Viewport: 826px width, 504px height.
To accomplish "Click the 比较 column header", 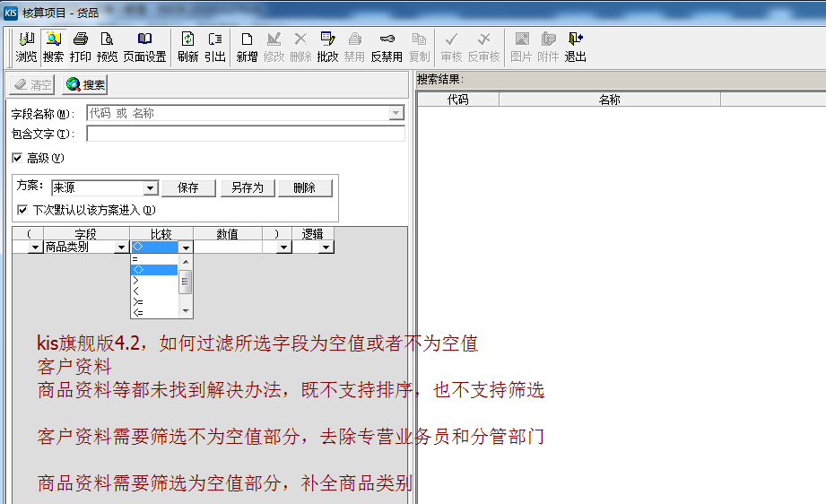I will pyautogui.click(x=161, y=234).
